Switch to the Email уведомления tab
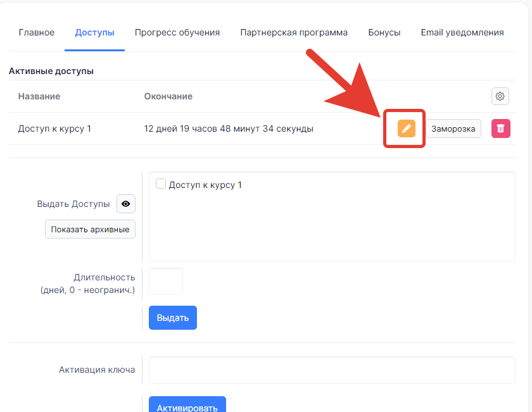The image size is (532, 412). [462, 32]
